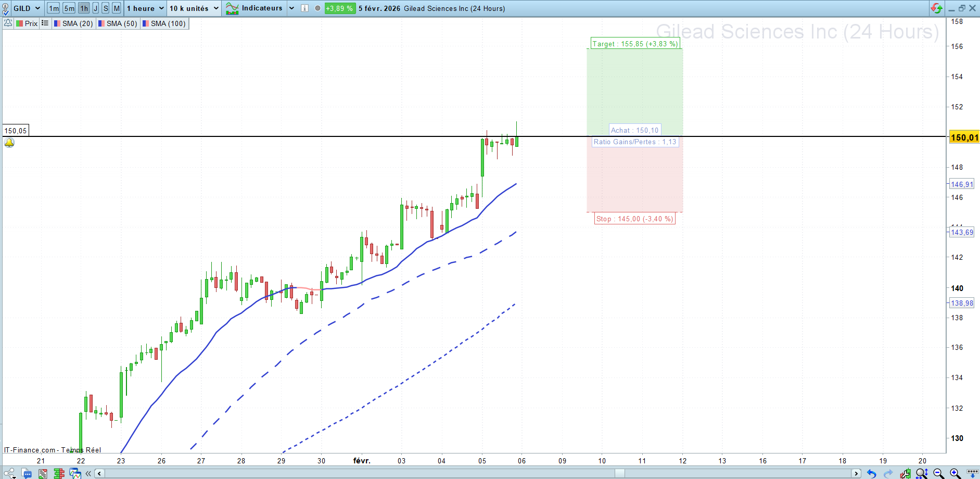Click the zoom out magnifier
The image size is (980, 479).
tap(938, 473)
